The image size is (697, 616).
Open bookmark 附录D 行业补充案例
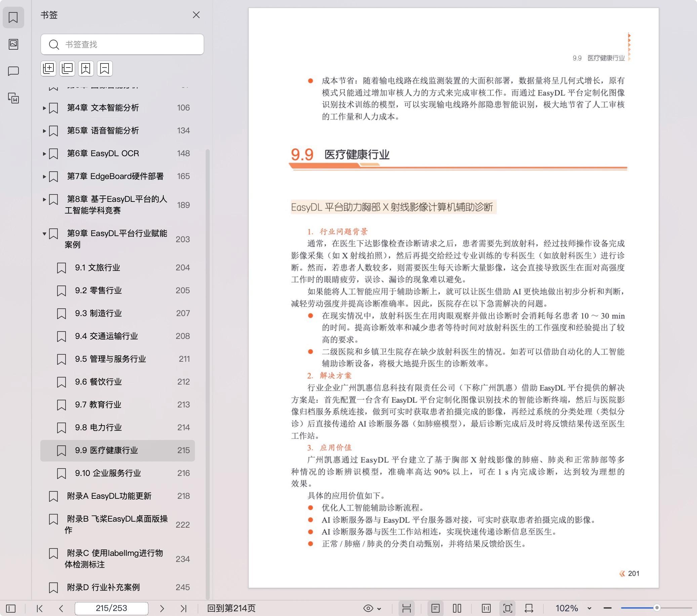coord(103,587)
